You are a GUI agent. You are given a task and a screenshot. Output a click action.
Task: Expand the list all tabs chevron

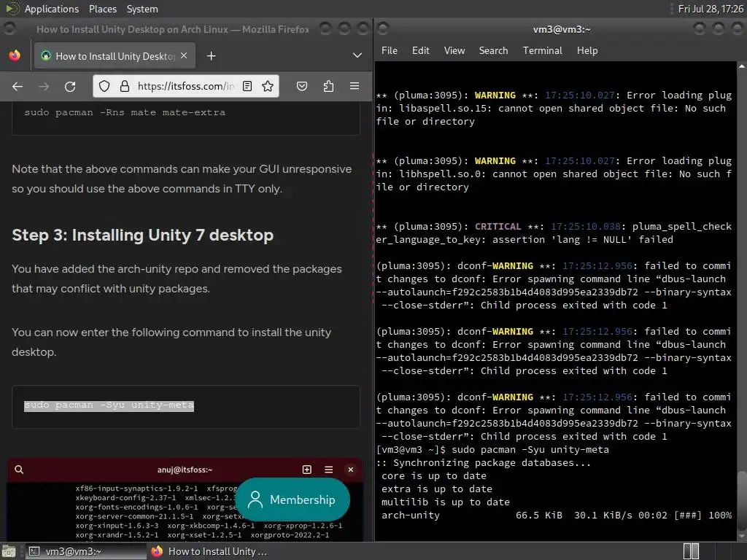(x=357, y=55)
